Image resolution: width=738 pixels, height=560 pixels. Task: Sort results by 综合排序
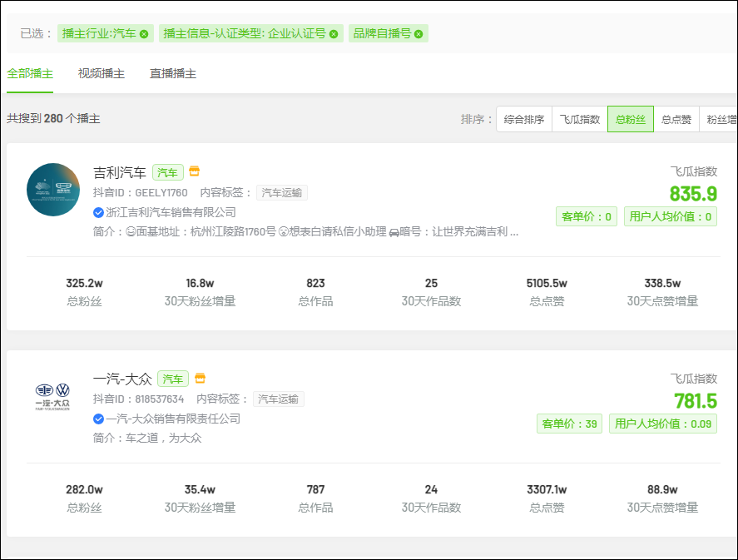pyautogui.click(x=524, y=120)
